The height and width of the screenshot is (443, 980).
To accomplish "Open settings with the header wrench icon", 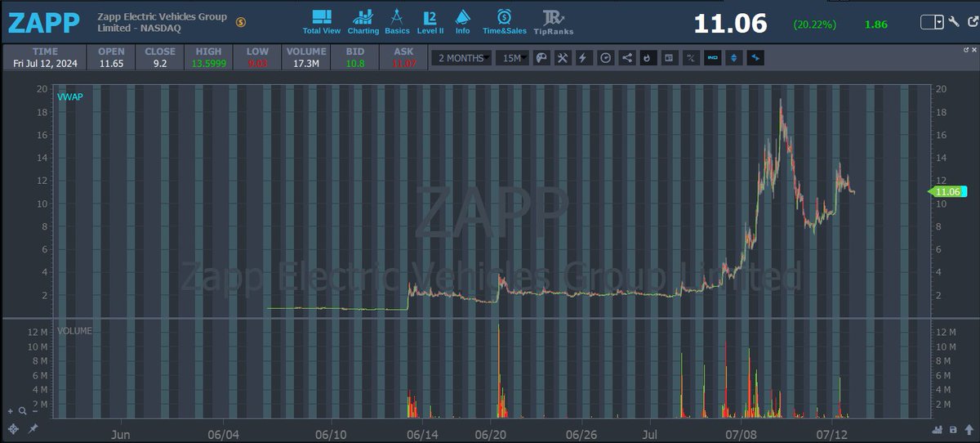I will click(x=953, y=22).
